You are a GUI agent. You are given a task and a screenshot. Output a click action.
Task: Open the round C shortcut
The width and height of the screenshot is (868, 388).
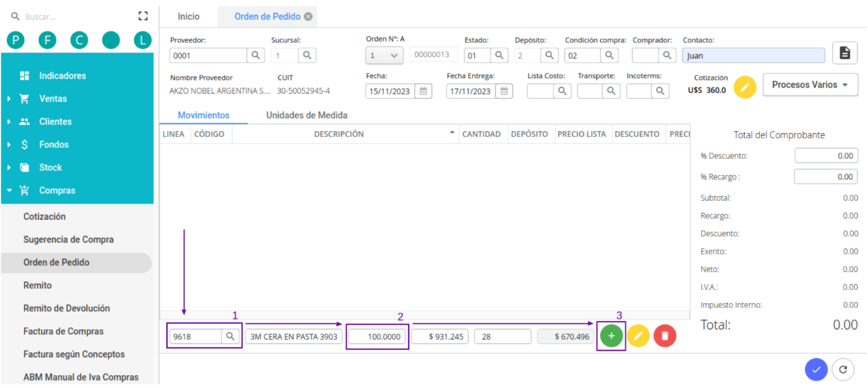[79, 40]
